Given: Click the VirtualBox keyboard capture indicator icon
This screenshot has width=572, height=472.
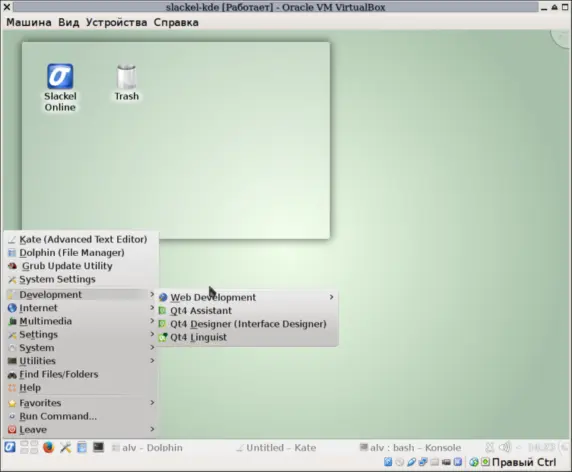Looking at the screenshot, I should point(485,462).
